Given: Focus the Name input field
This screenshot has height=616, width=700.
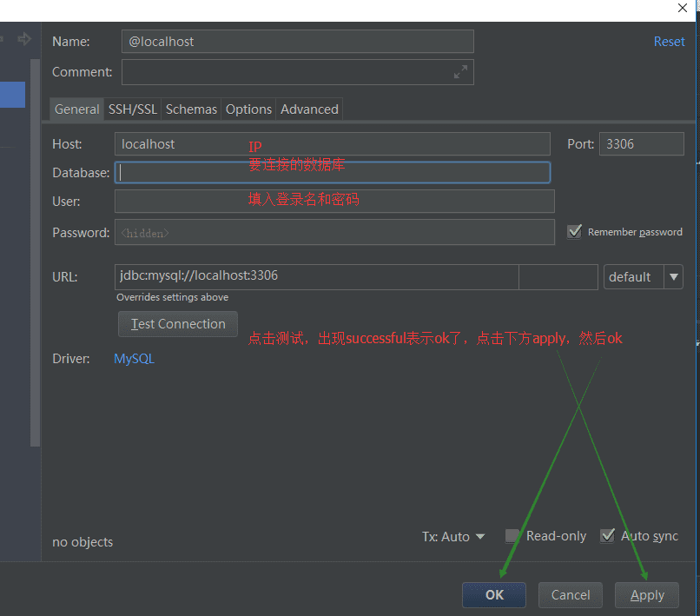Looking at the screenshot, I should point(297,42).
